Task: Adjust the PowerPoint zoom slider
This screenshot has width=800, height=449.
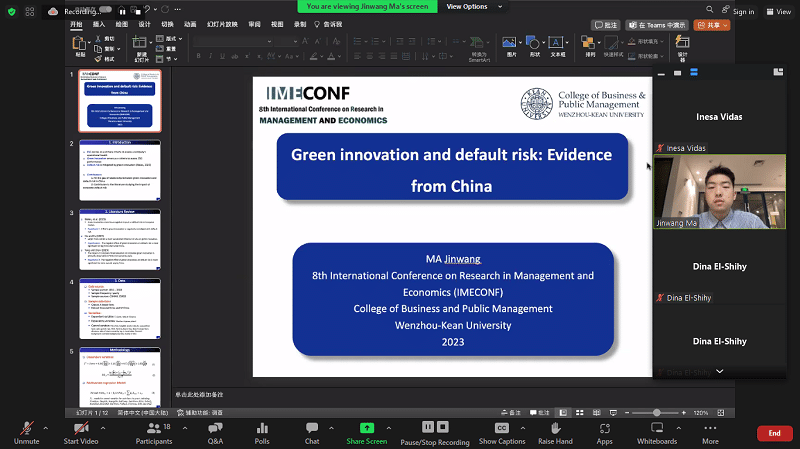Action: click(656, 412)
